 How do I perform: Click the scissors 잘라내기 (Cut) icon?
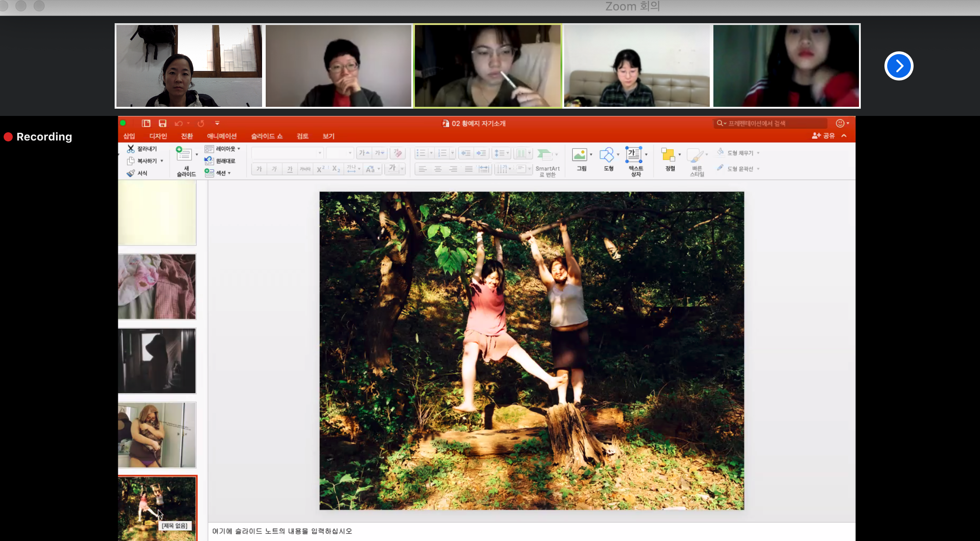point(131,149)
